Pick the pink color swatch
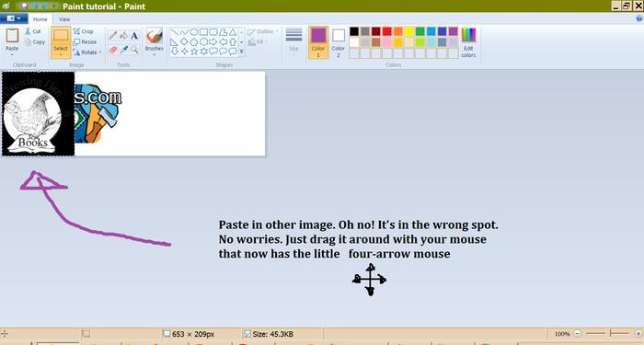This screenshot has width=644, height=345. pos(387,42)
